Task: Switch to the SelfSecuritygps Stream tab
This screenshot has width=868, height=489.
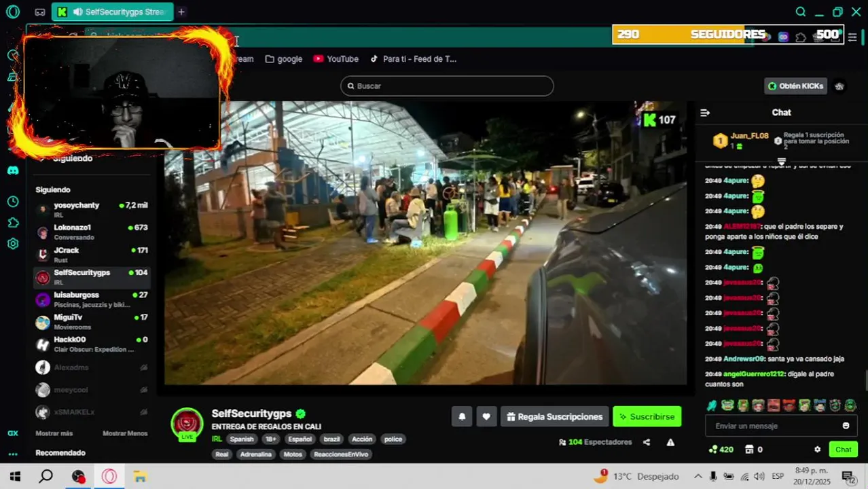Action: pyautogui.click(x=112, y=12)
